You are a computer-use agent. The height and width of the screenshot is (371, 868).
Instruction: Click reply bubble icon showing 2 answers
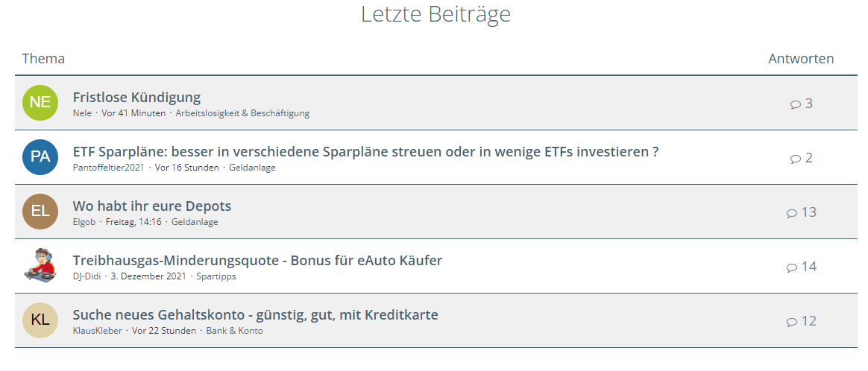795,159
